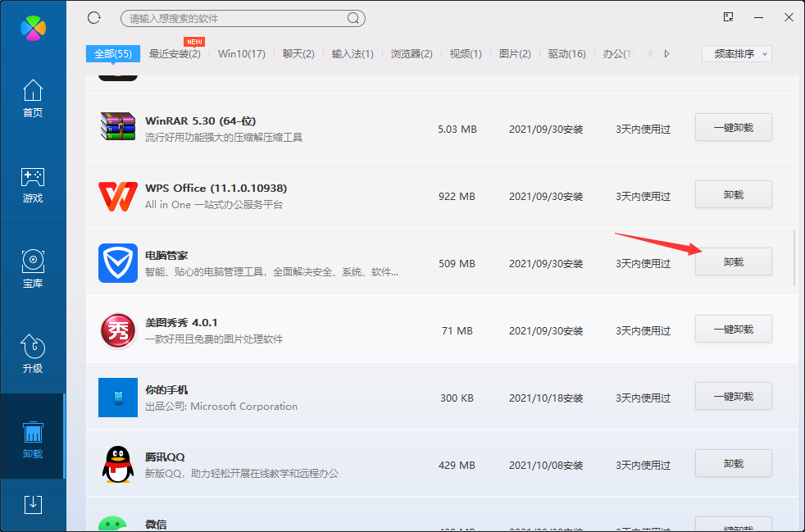This screenshot has width=805, height=532.
Task: Switch to the 升级 upgrade section
Action: point(33,354)
